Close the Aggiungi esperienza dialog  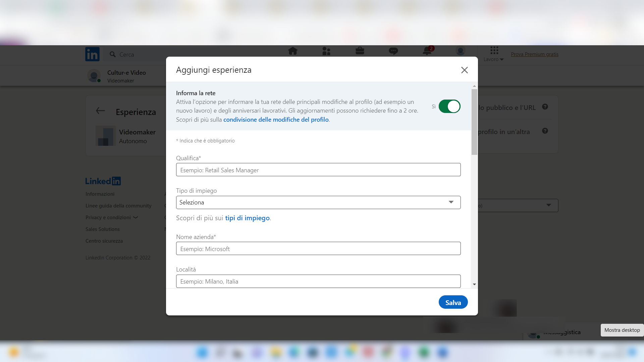tap(464, 70)
